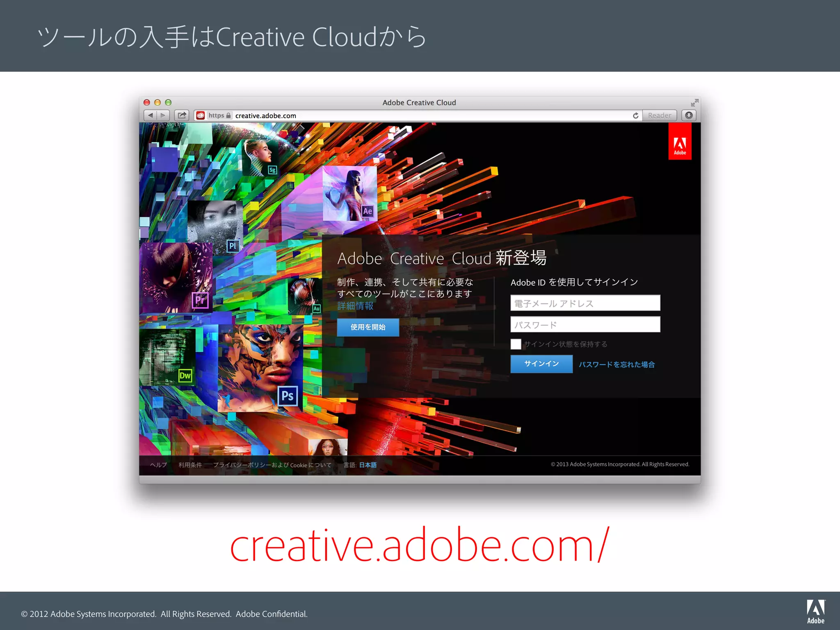Click the red Adobe logo on the webpage
840x630 pixels.
click(680, 142)
